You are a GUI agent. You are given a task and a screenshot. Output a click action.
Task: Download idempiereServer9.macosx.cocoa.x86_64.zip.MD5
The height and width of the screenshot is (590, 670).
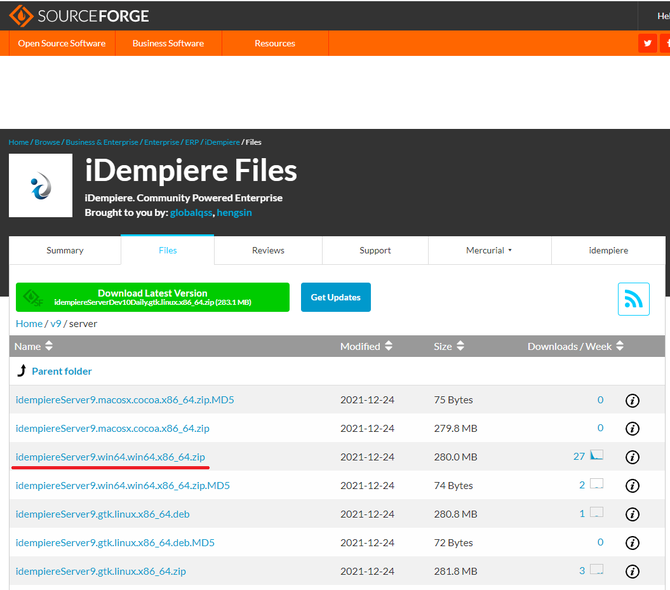point(125,400)
